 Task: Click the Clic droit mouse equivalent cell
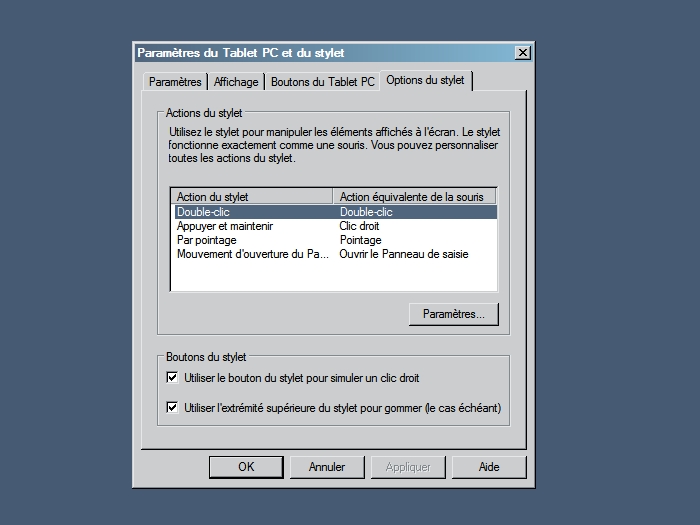coord(359,226)
